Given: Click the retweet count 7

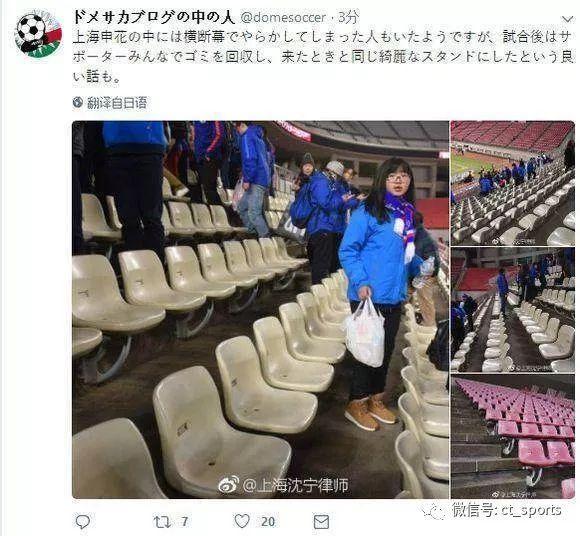Looking at the screenshot, I should pos(184,522).
